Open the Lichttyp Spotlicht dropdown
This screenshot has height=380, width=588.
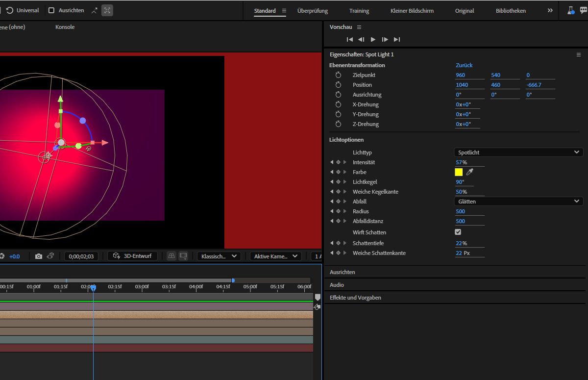click(518, 152)
